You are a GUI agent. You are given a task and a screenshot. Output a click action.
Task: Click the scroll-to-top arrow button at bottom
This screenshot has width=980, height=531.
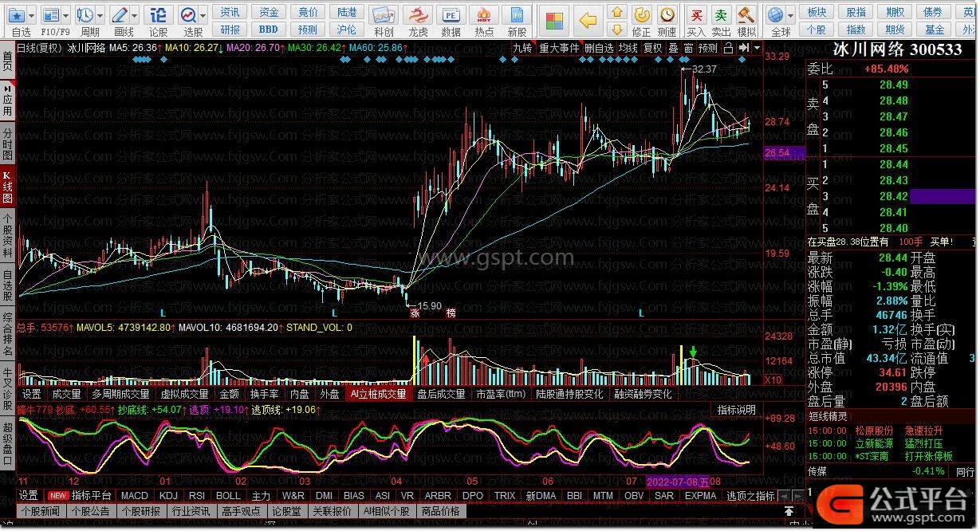[788, 511]
